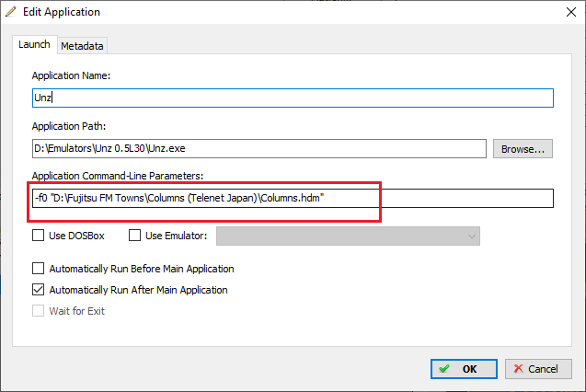
Task: Click the Command-Line Parameters text box
Action: pyautogui.click(x=293, y=198)
